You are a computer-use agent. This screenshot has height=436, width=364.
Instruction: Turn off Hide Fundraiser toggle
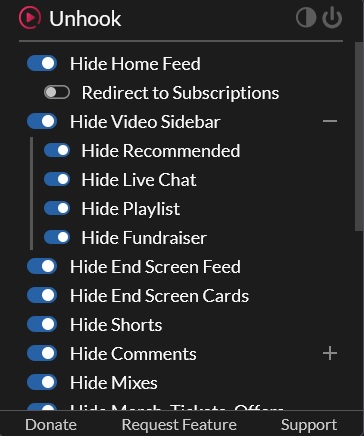pos(57,237)
